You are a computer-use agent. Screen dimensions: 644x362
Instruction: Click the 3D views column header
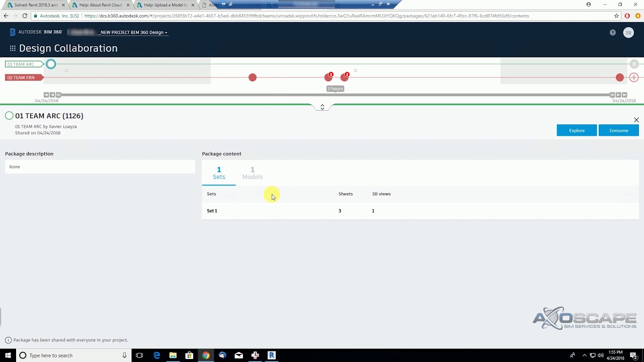click(x=381, y=194)
